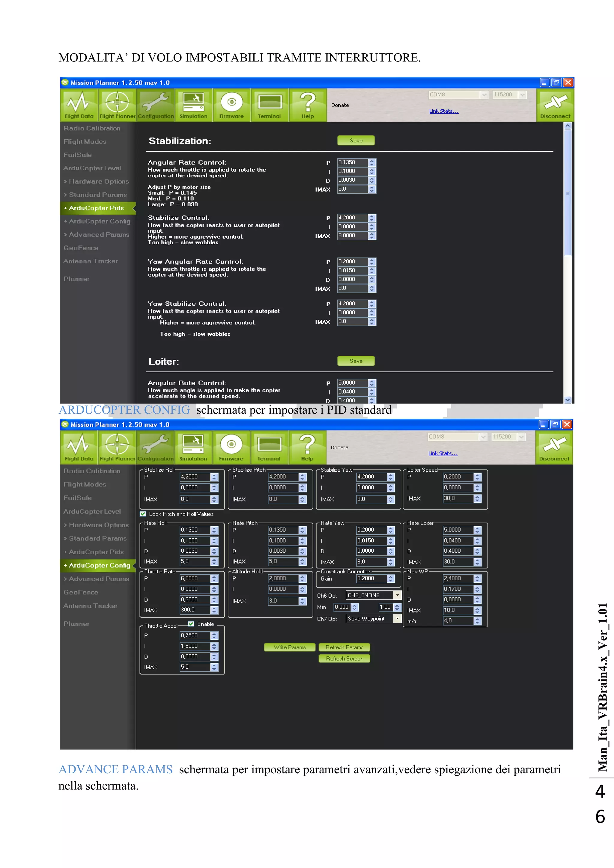Click Write Params button

pyautogui.click(x=290, y=647)
